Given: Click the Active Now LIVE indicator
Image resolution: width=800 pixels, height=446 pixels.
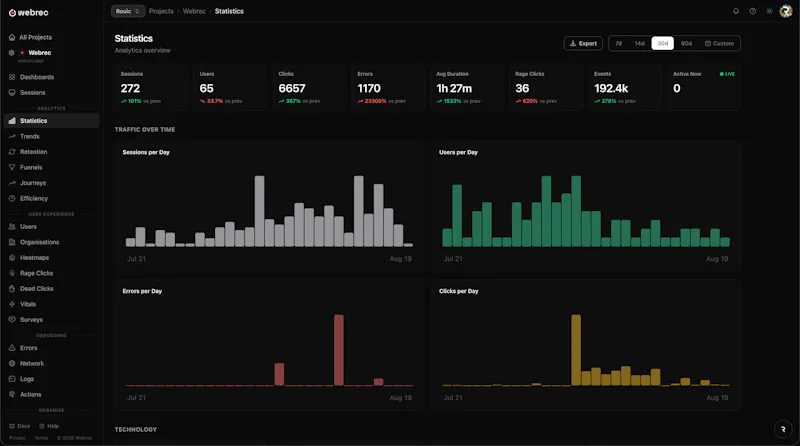Looking at the screenshot, I should click(x=727, y=74).
